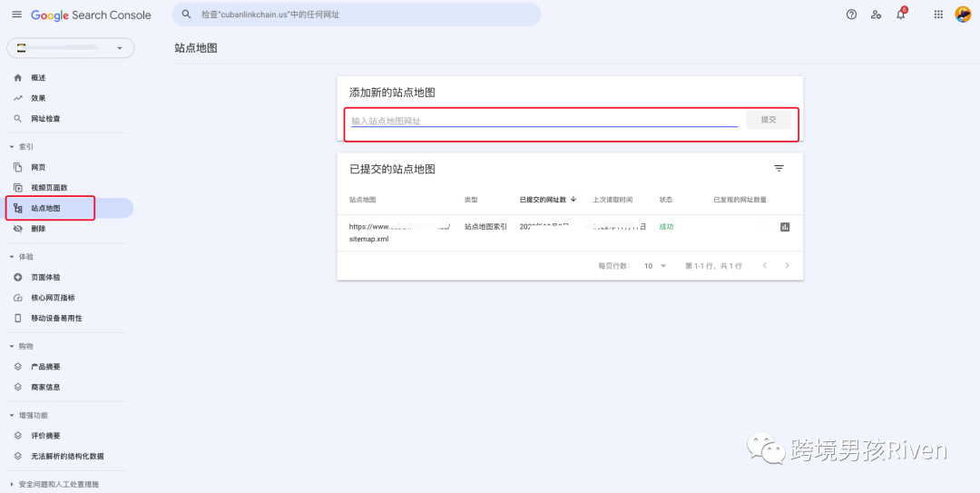Open the Google apps grid
980x493 pixels.
point(938,15)
